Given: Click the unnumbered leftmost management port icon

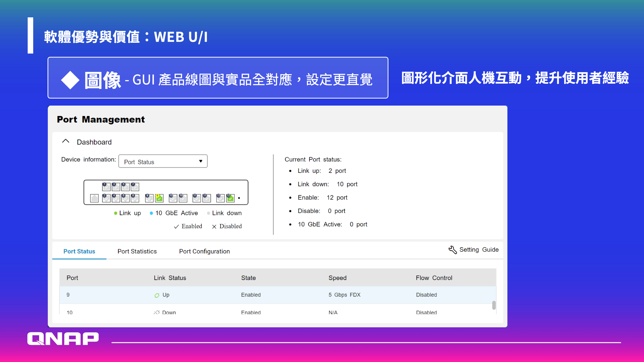Looking at the screenshot, I should 94,198.
